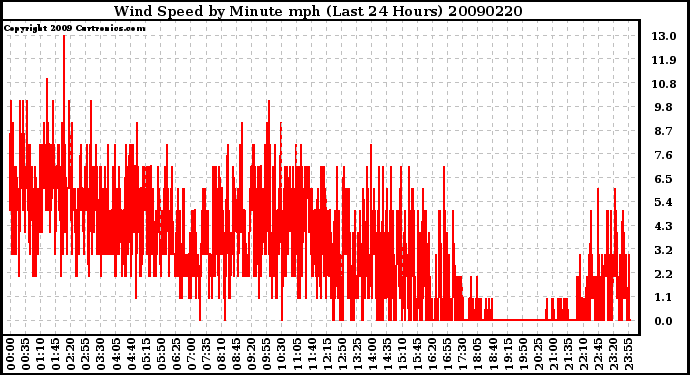Click the 20:25 time axis label
Viewport: 690px width, 375px height.
click(537, 354)
